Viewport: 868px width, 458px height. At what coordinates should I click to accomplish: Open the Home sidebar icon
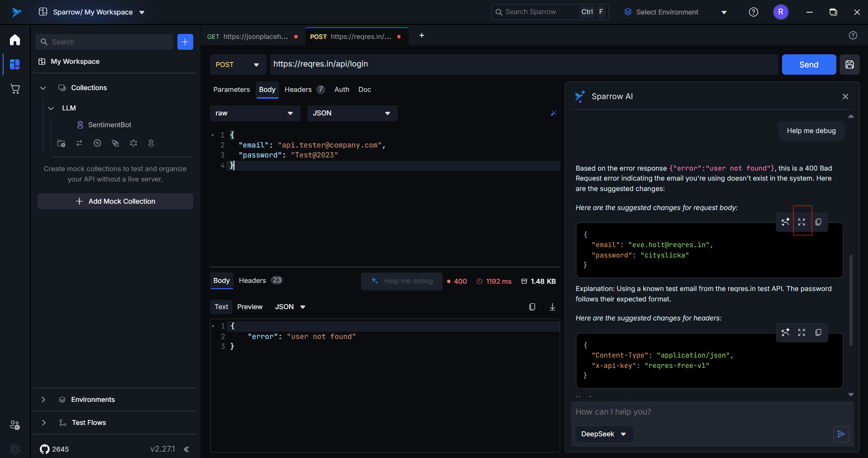pos(15,40)
